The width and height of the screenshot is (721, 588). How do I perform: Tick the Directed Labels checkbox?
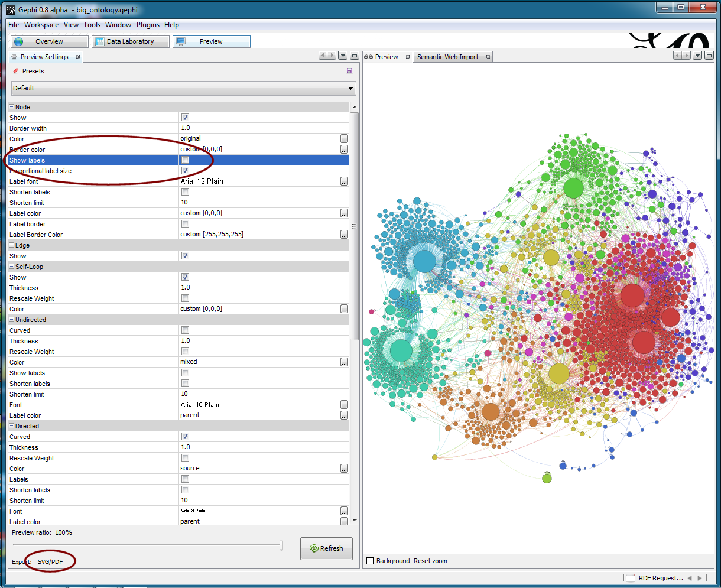pos(185,479)
